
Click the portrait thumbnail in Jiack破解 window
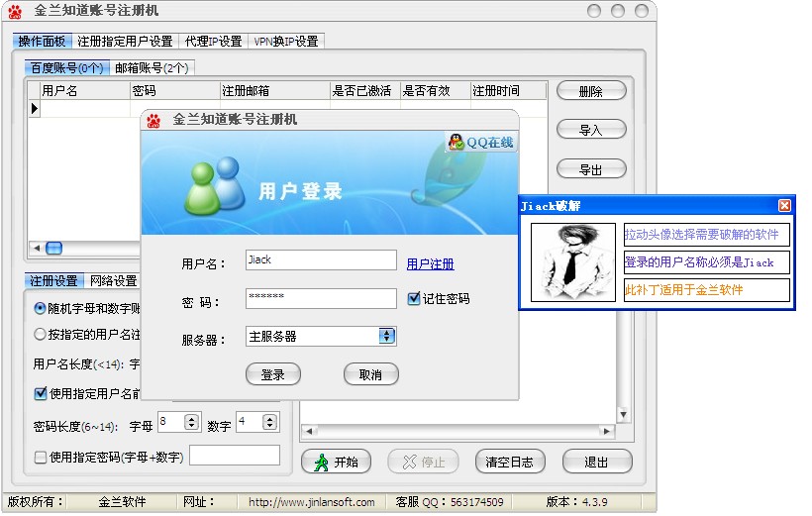[x=573, y=262]
